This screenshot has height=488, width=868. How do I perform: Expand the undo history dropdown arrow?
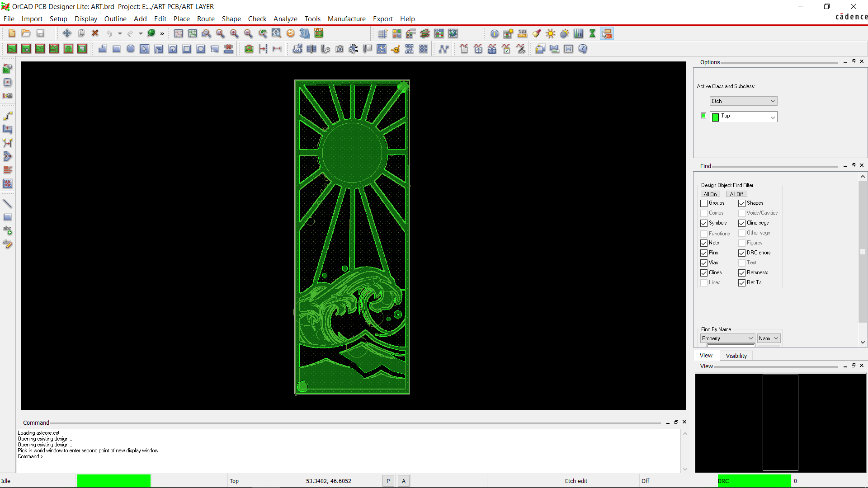pyautogui.click(x=120, y=33)
